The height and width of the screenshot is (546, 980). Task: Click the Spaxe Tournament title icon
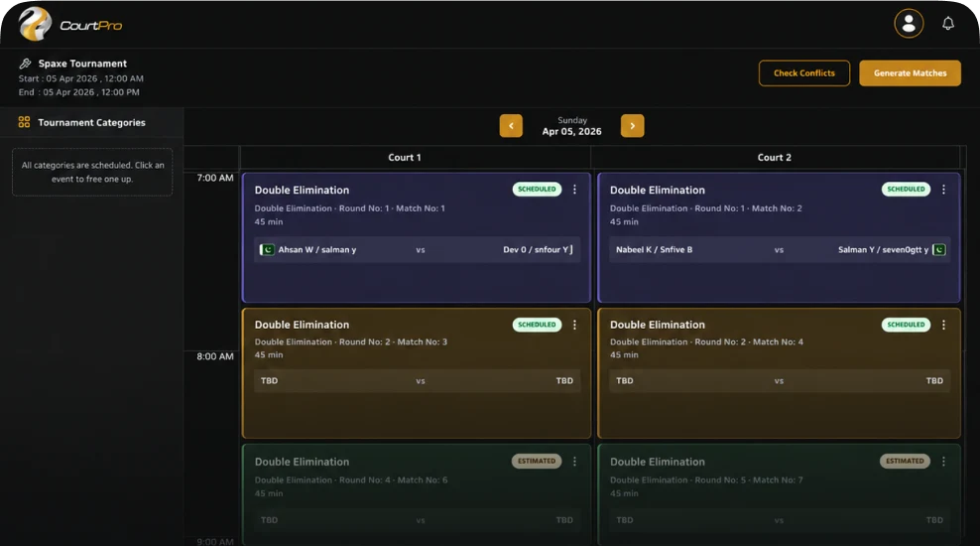(25, 64)
